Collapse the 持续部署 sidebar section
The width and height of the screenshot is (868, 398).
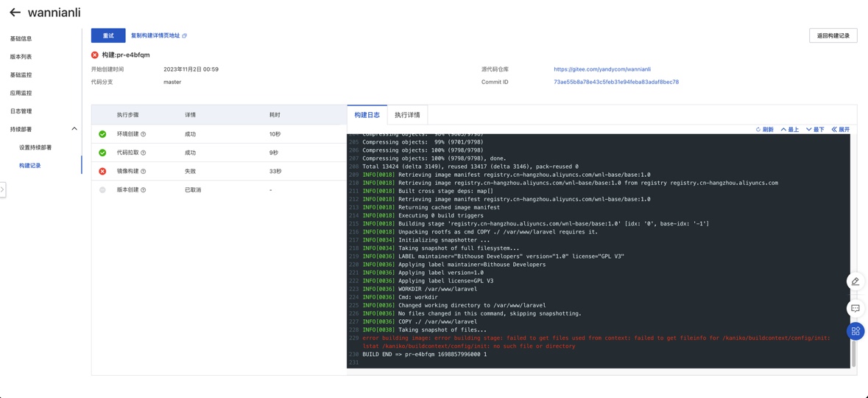74,129
